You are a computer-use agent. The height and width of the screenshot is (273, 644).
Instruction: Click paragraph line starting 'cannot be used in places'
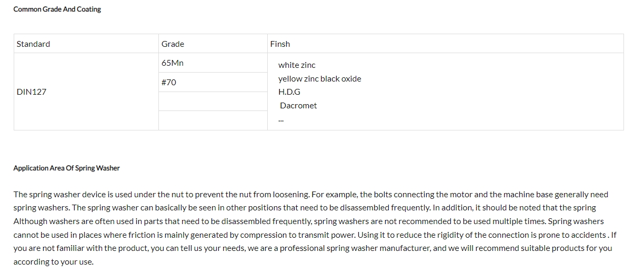[x=315, y=235]
